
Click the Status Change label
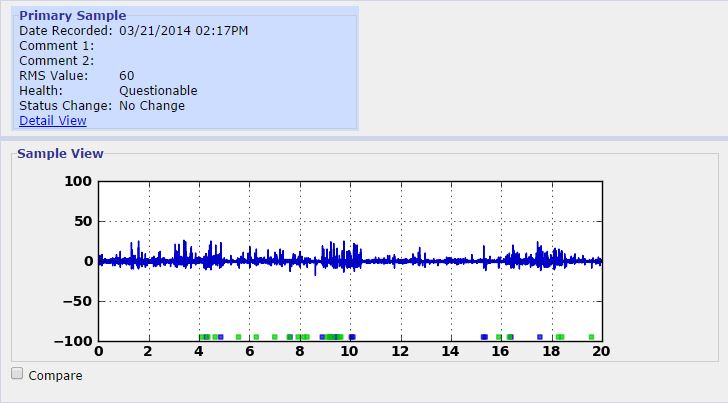(x=65, y=106)
